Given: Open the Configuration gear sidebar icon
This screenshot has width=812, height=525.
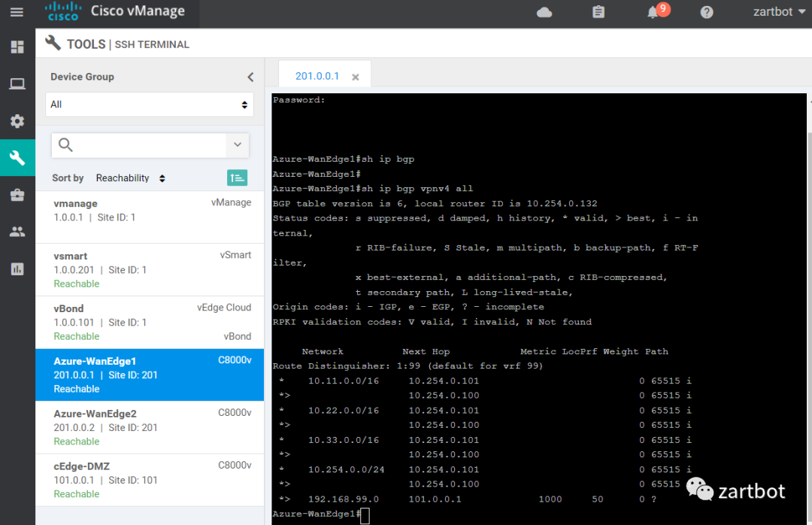Looking at the screenshot, I should click(17, 121).
